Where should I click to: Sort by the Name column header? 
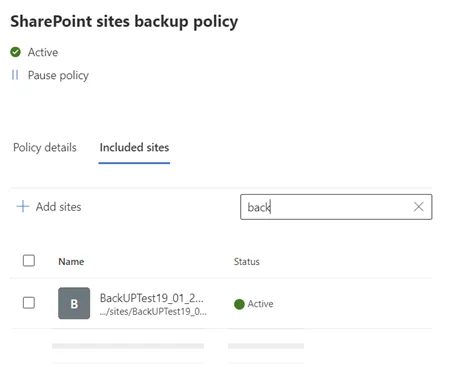71,262
